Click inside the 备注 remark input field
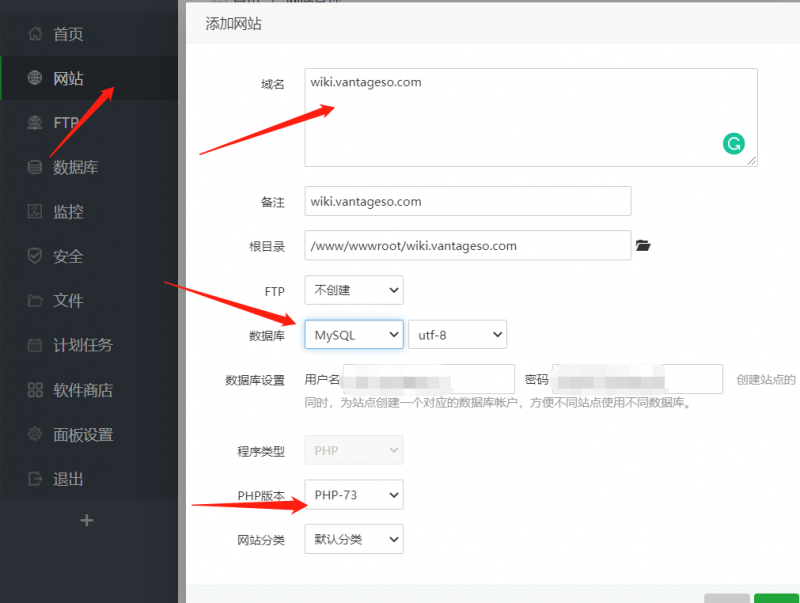 pyautogui.click(x=468, y=201)
